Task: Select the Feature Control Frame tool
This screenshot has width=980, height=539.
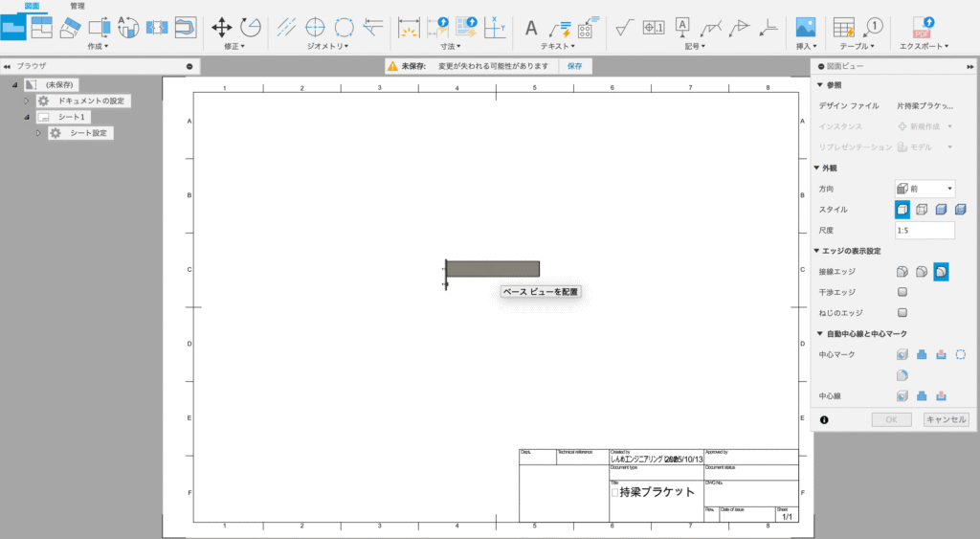Action: 653,28
